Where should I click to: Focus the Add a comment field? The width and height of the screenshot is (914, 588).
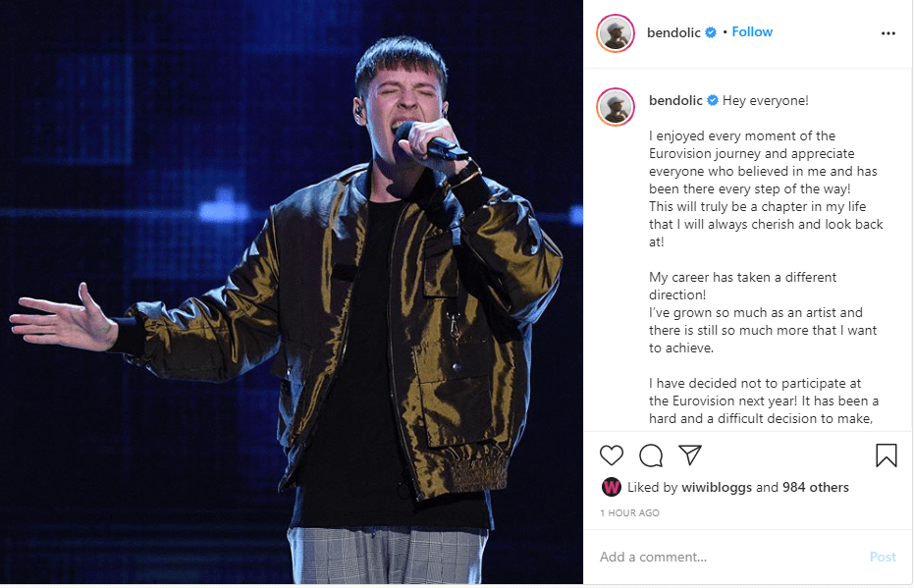coord(728,557)
